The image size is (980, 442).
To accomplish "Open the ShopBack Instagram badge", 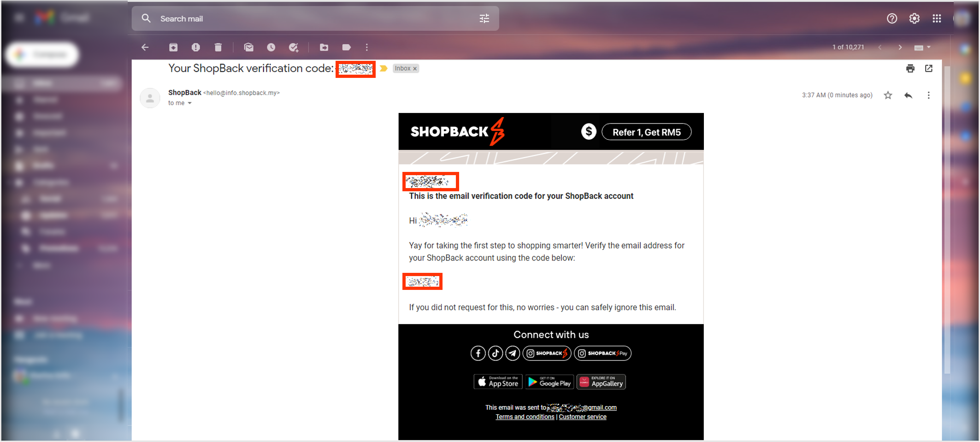I will (x=547, y=354).
